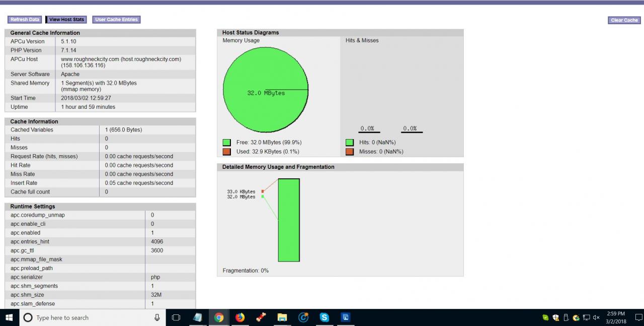Click the apc.entries_hint value 4096

(157, 242)
